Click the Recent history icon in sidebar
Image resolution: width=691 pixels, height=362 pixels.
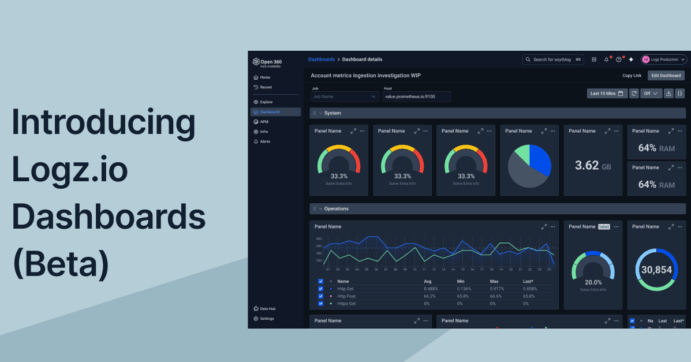(x=256, y=87)
